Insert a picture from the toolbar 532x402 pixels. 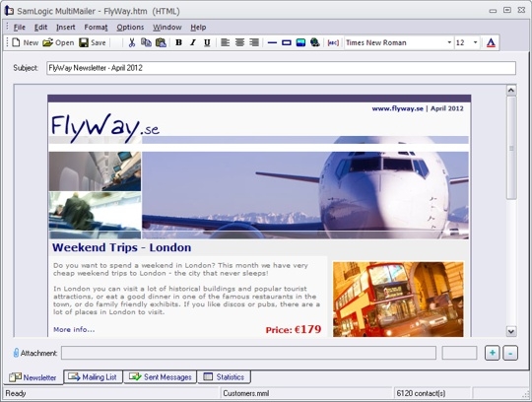click(300, 42)
